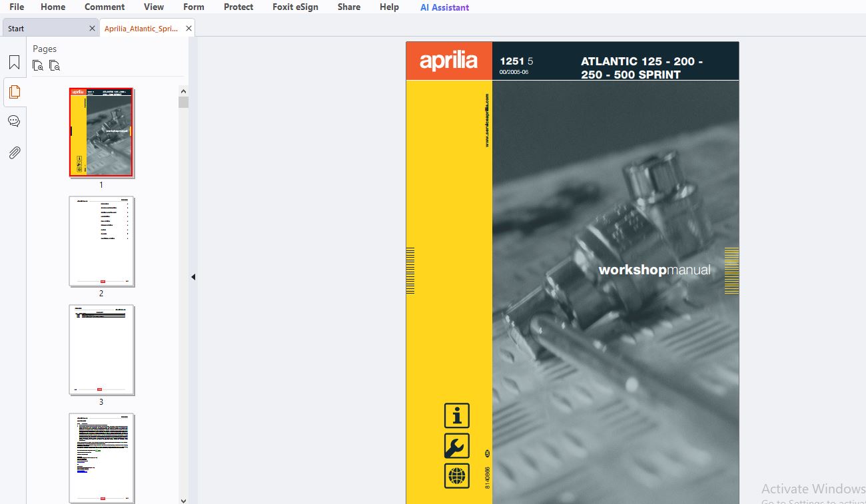Click the wrench icon on the cover page
Image resolution: width=866 pixels, height=504 pixels.
pos(457,446)
